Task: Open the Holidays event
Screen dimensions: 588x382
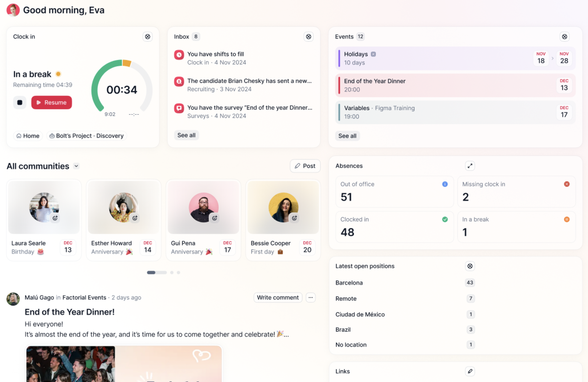Action: pyautogui.click(x=455, y=58)
